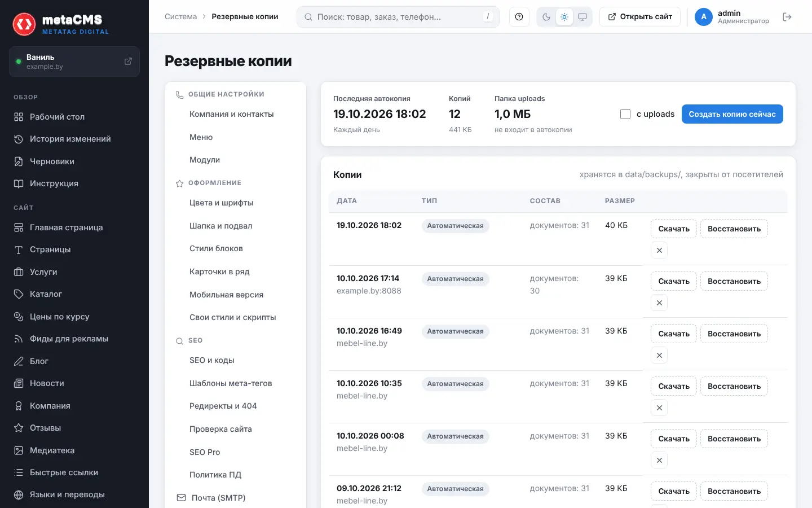Open the help question-mark icon
The width and height of the screenshot is (812, 508).
click(x=519, y=17)
